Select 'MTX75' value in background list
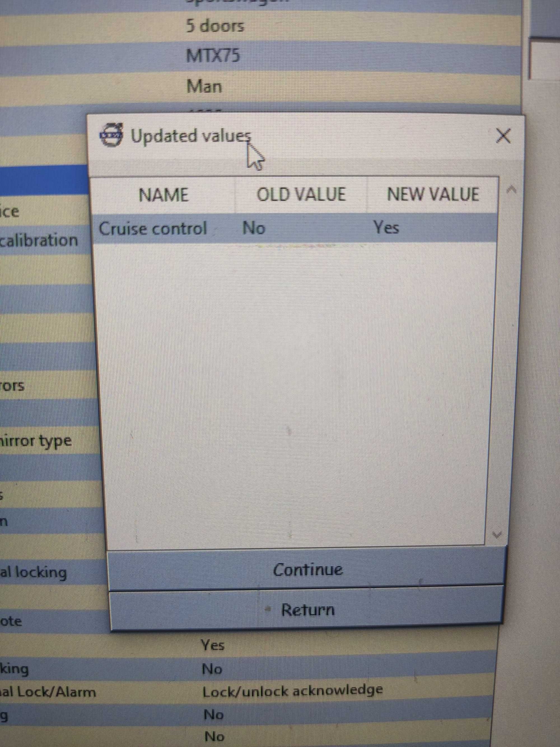The image size is (560, 747). point(213,55)
